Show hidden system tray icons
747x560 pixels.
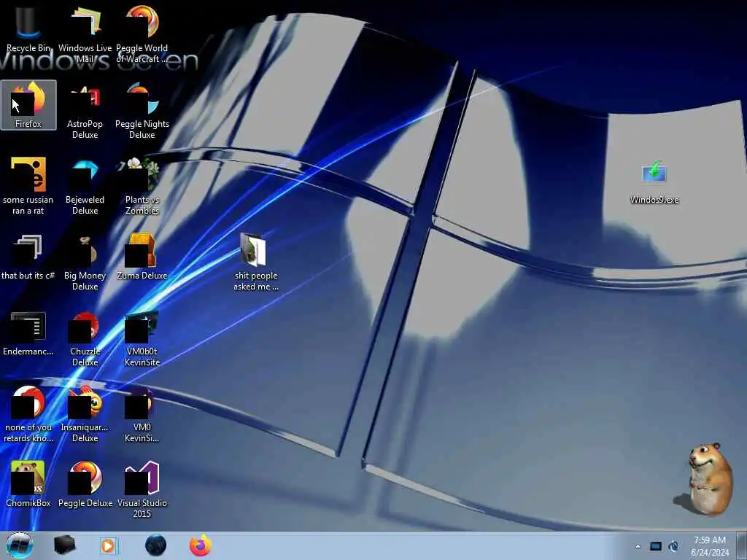638,546
